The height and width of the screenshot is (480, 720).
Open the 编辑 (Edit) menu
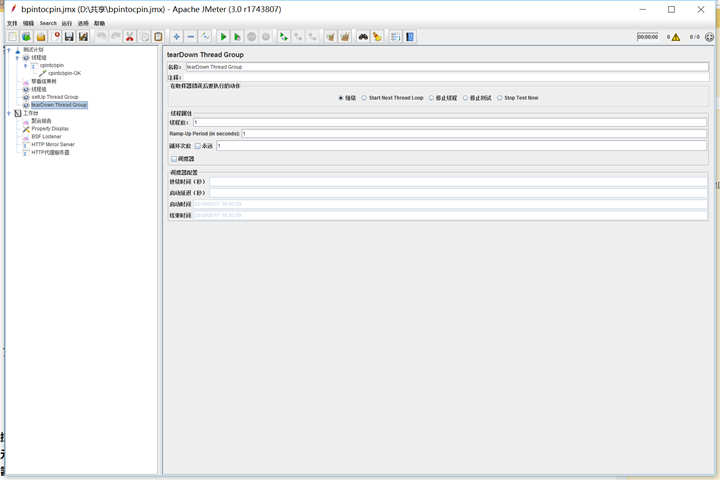(28, 23)
